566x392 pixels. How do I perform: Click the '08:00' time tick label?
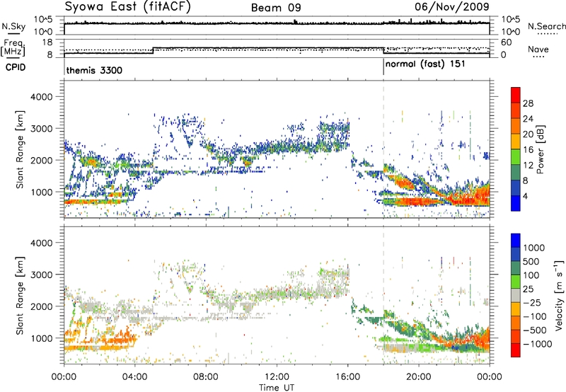(x=205, y=377)
